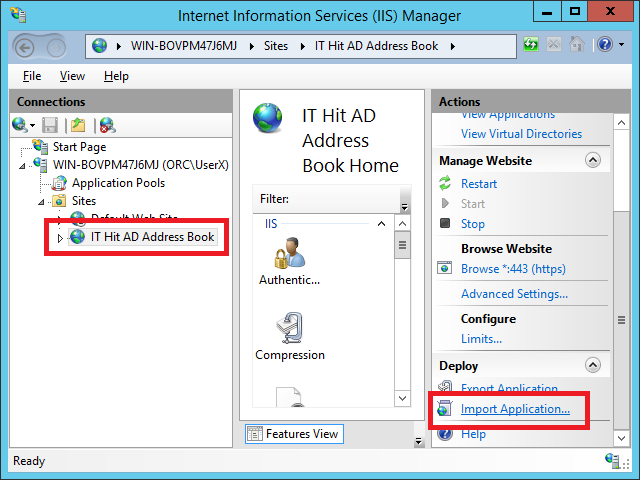Click View Virtual Directories link
Viewport: 640px width, 480px height.
521,134
